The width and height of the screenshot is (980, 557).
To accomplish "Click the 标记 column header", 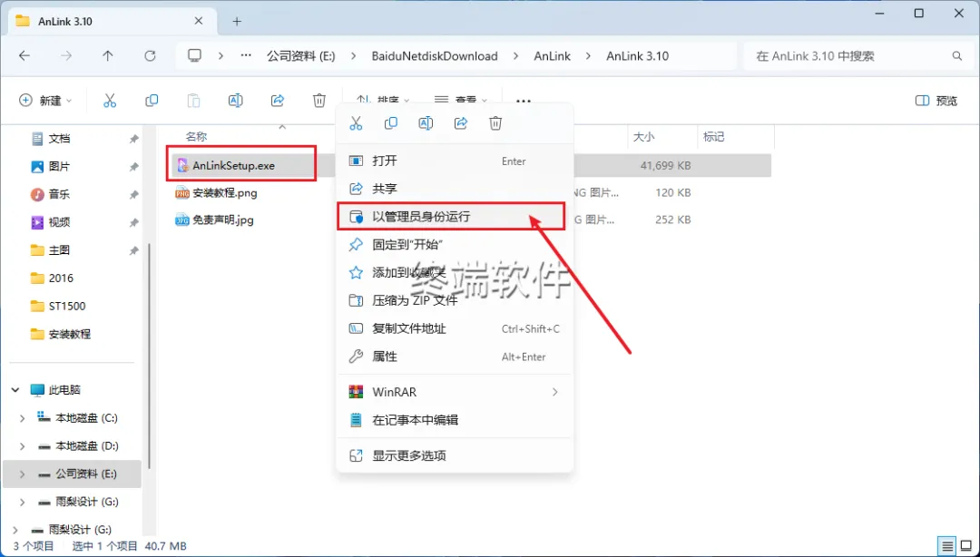I will click(713, 136).
